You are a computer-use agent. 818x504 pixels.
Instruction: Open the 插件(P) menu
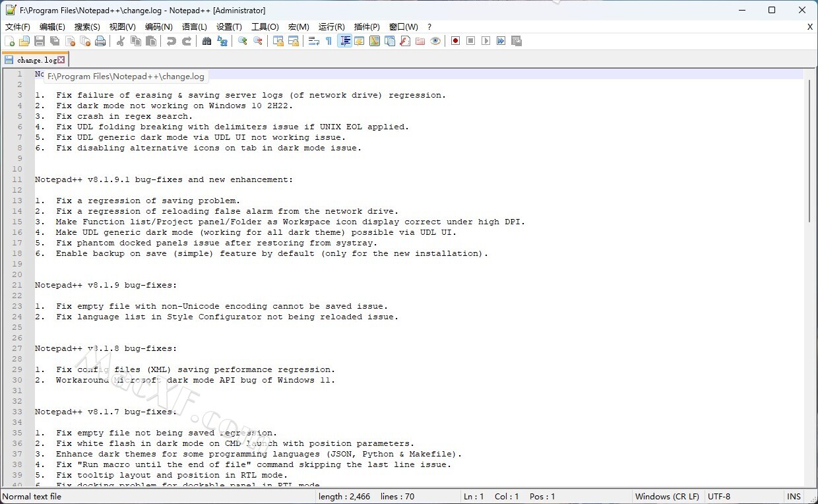tap(367, 27)
